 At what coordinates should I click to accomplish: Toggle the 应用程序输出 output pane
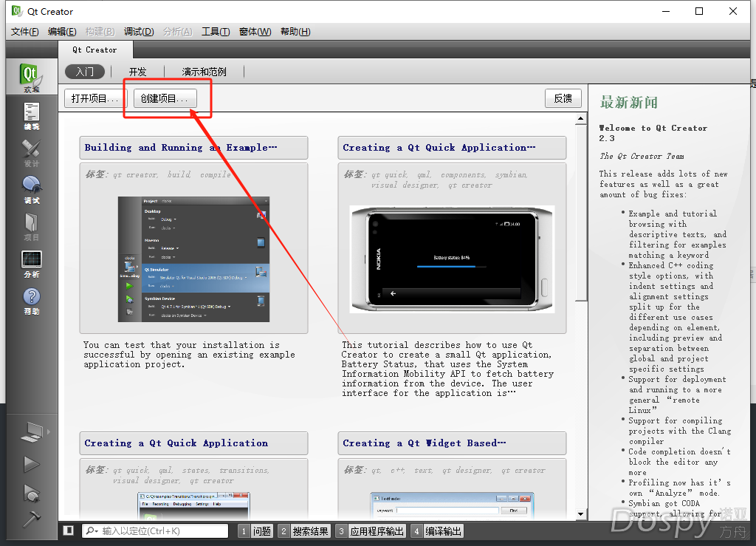coord(371,531)
